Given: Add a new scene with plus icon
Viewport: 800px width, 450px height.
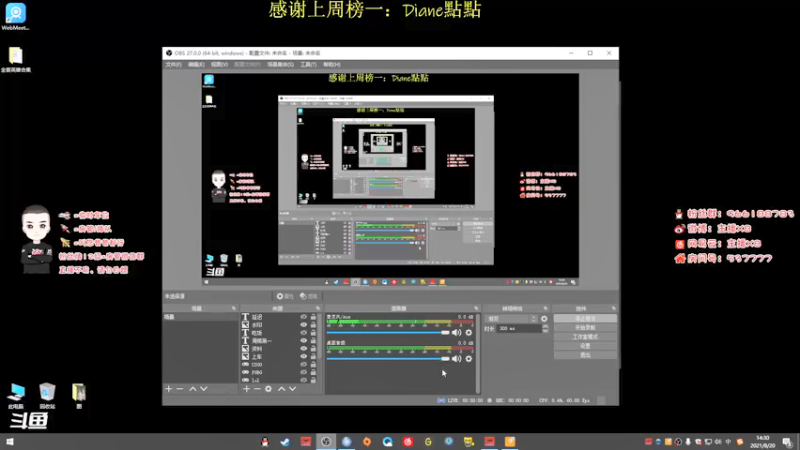Looking at the screenshot, I should (x=169, y=389).
